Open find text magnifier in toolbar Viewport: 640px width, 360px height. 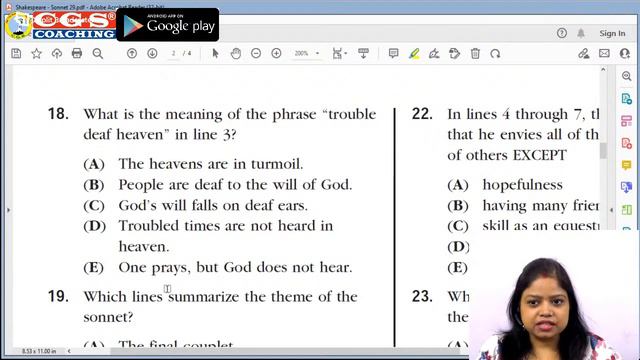(x=98, y=53)
